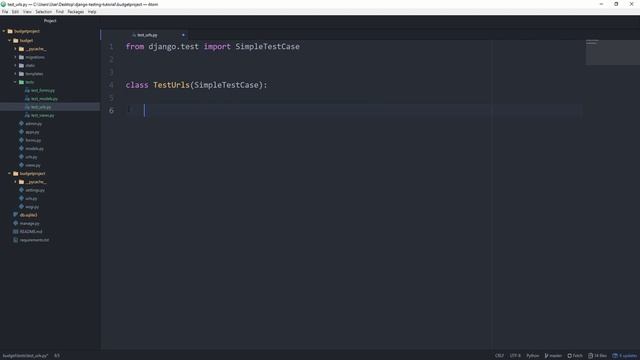Click UTF-8 encoding selector

tap(515, 356)
